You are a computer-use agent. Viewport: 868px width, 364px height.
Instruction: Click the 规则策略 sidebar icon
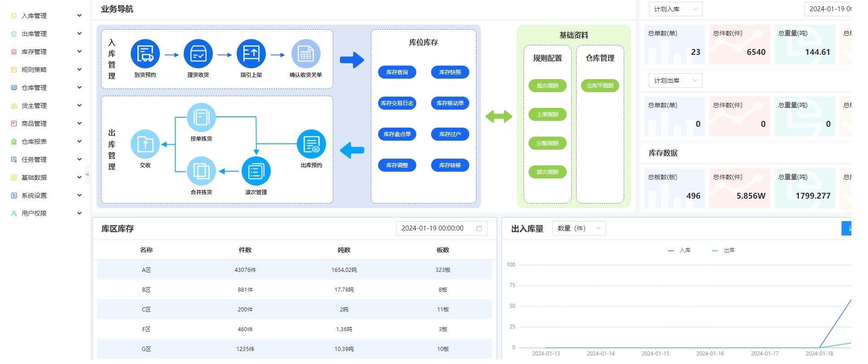14,70
